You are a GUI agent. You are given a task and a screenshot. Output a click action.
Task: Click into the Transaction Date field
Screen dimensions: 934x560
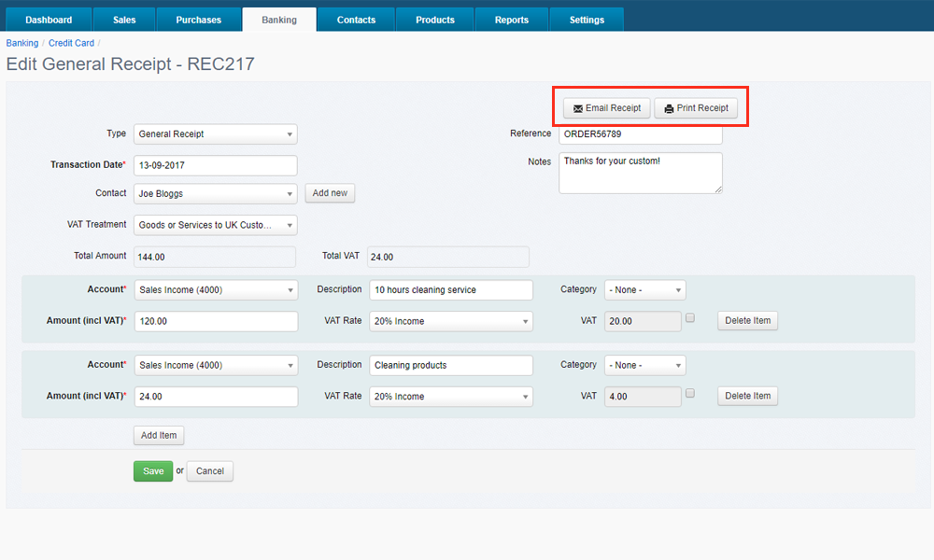(x=216, y=165)
